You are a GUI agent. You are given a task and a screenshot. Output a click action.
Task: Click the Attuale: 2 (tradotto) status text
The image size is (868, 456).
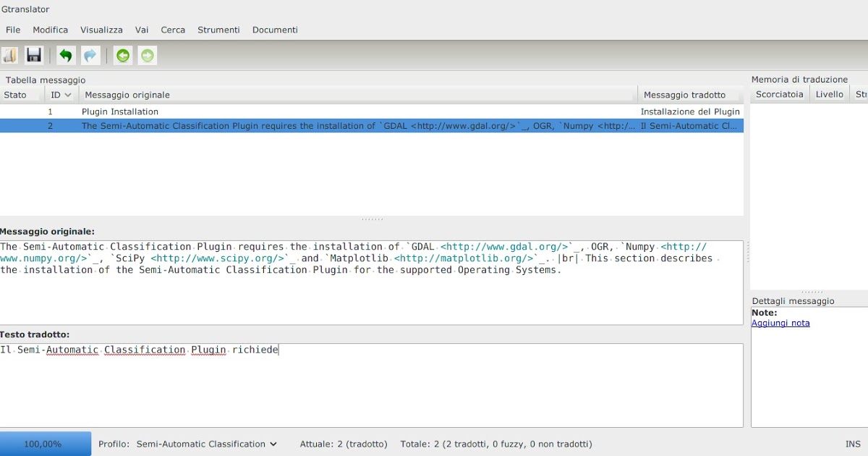(344, 444)
